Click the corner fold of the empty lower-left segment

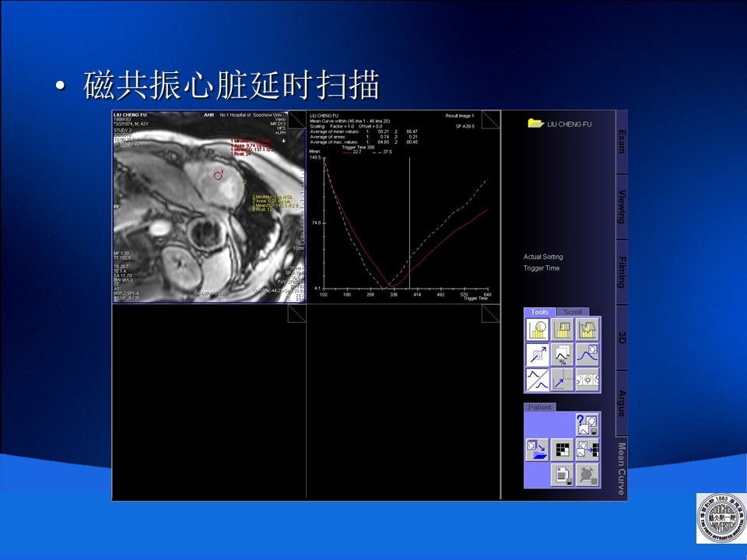[x=296, y=314]
